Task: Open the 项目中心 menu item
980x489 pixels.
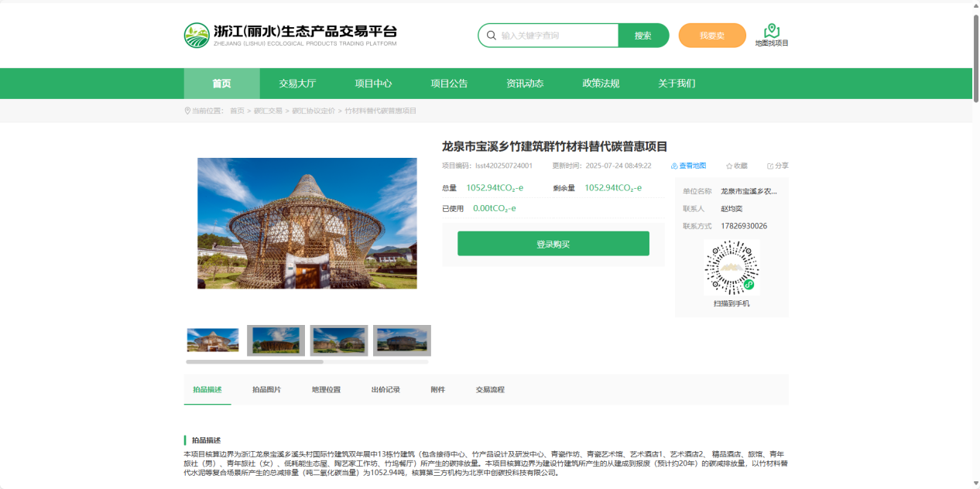Action: 373,84
